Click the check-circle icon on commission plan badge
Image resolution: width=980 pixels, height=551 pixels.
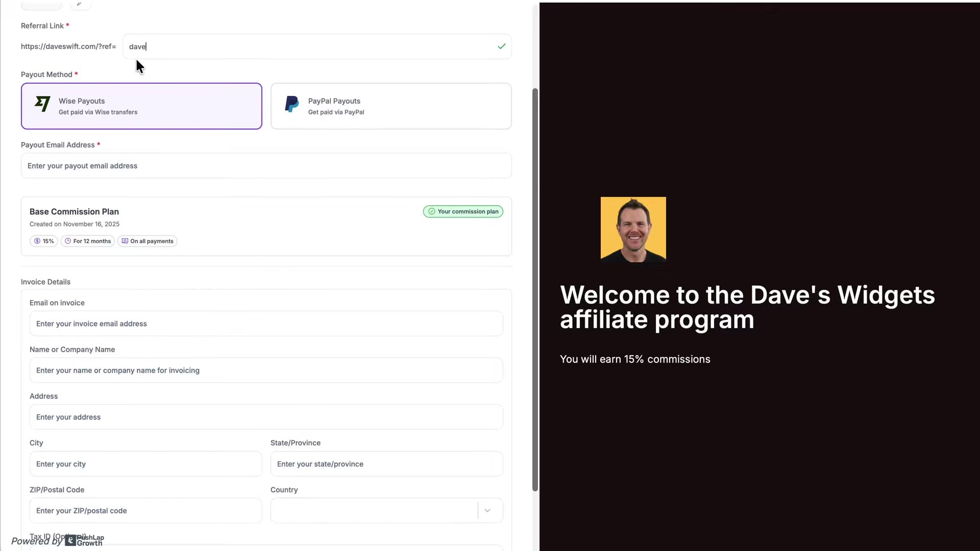click(x=432, y=212)
